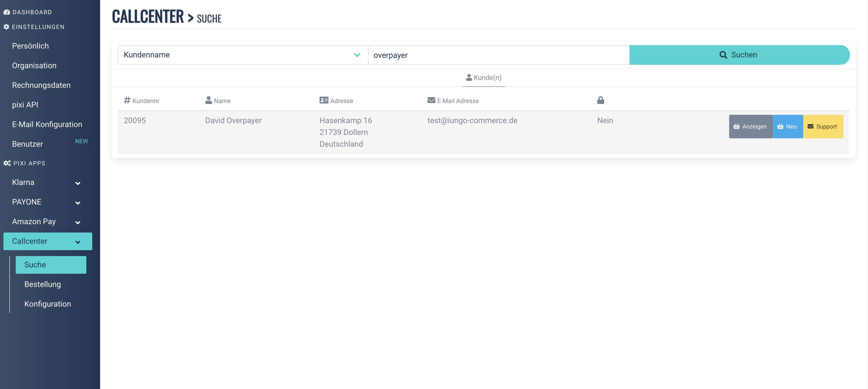The width and height of the screenshot is (868, 389).
Task: Select Amazon Pay in the sidebar
Action: click(x=34, y=222)
